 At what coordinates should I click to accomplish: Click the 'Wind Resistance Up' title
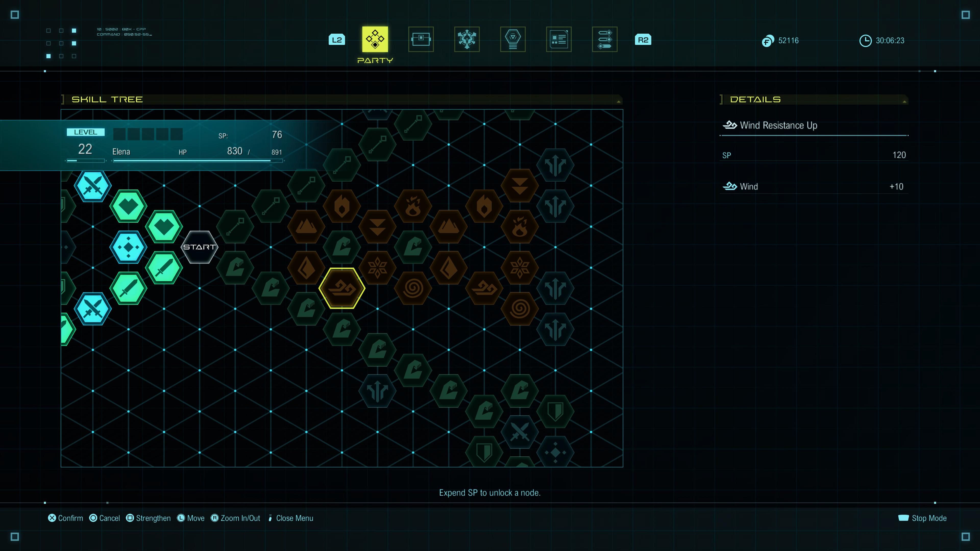tap(778, 125)
